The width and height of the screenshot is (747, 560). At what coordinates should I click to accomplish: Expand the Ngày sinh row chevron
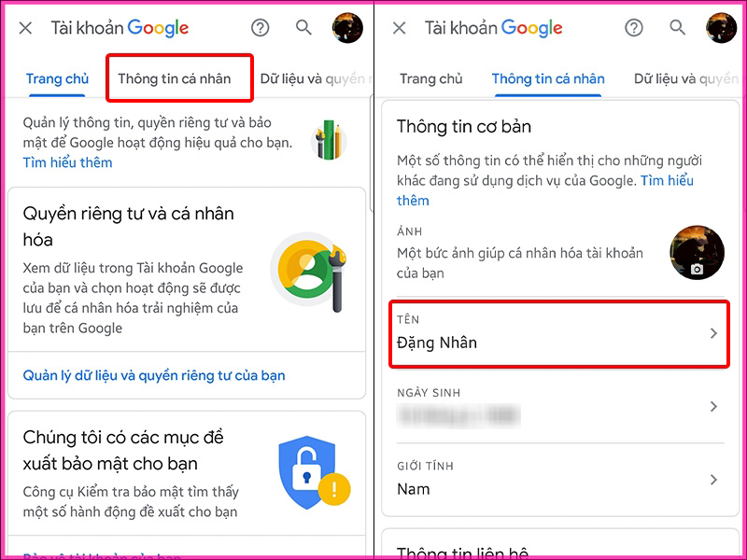click(713, 406)
